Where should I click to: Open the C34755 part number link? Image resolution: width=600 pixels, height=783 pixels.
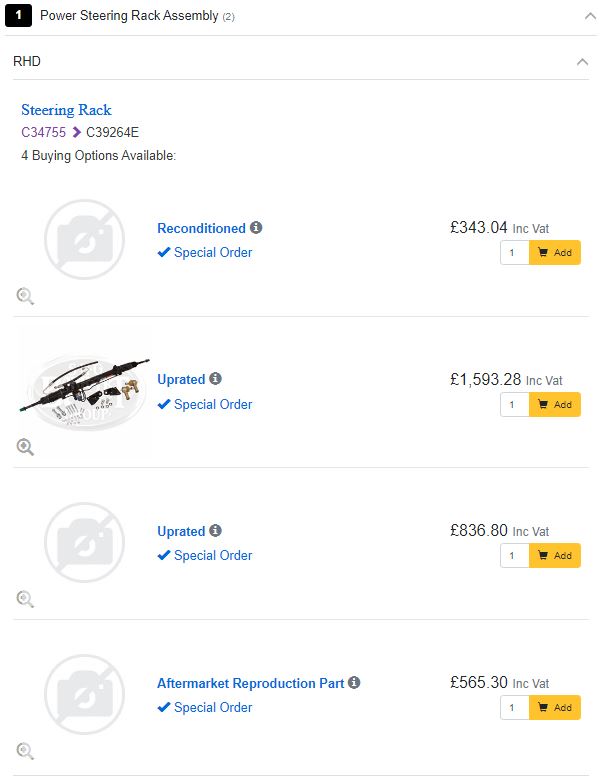pos(43,132)
